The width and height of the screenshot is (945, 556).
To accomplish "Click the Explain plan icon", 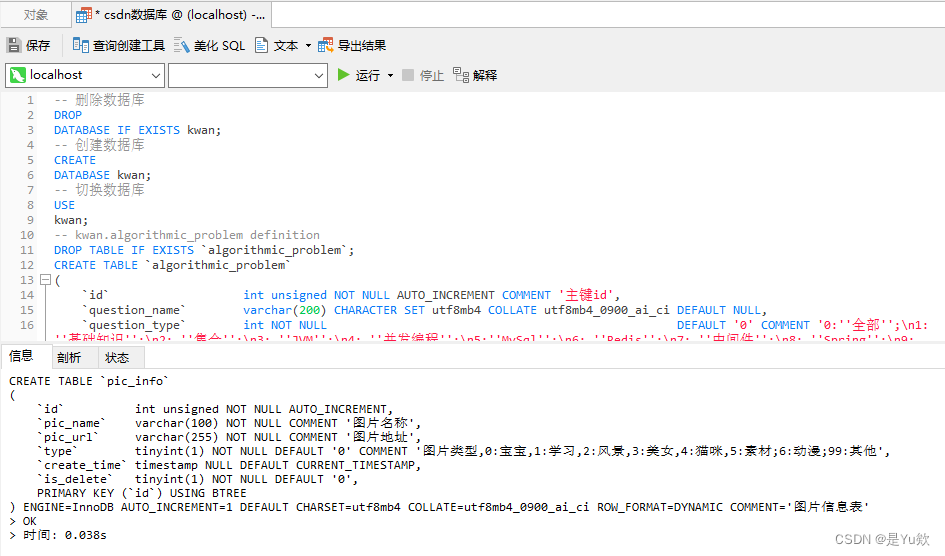I will [x=461, y=75].
